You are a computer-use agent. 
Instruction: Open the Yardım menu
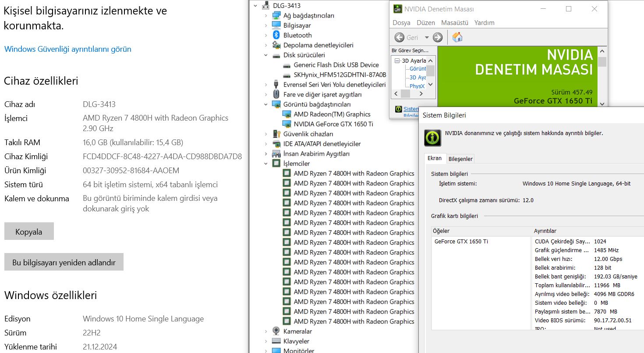point(485,22)
